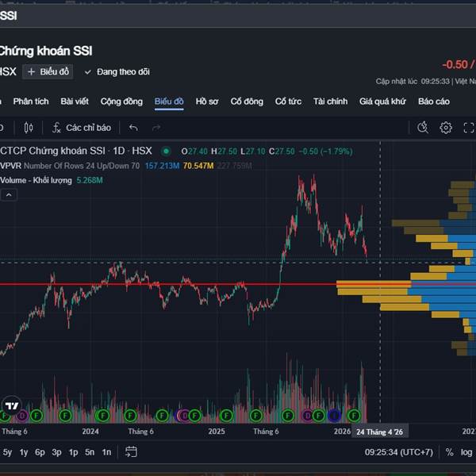Toggle the Đang theo dõi follow button
This screenshot has height=476, width=476.
[x=117, y=72]
